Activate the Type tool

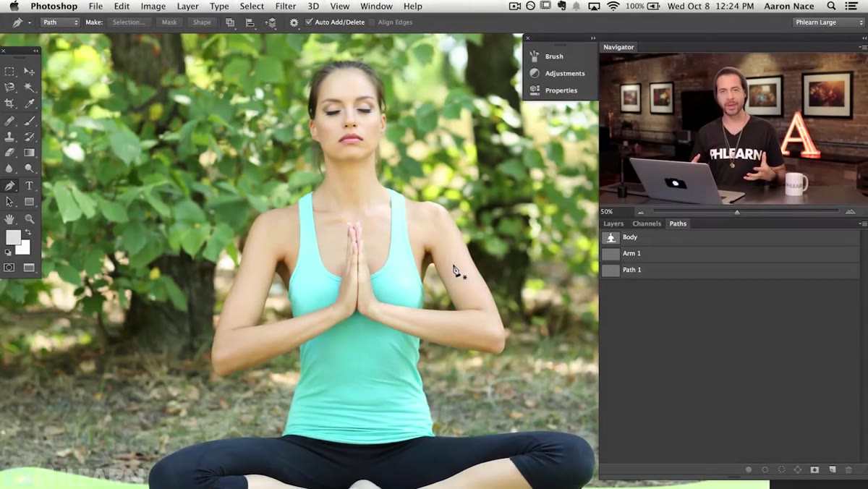(x=30, y=186)
